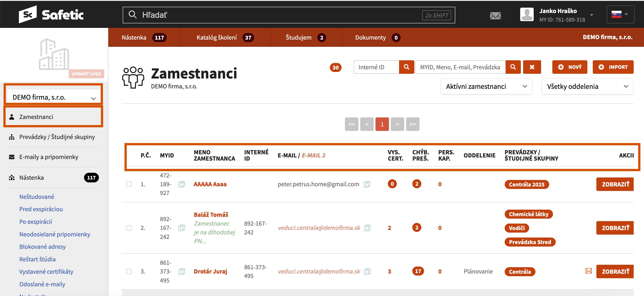Click missing logins badge 2 for AAAAA Aaaa
644x296 pixels.
pyautogui.click(x=417, y=184)
